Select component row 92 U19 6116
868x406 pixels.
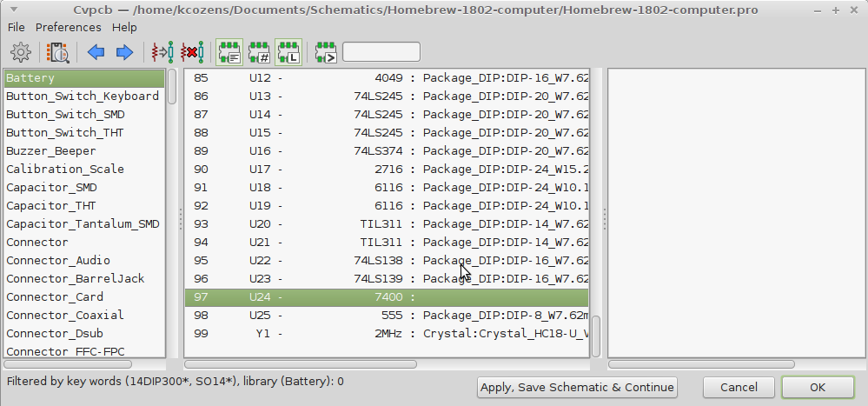pyautogui.click(x=387, y=206)
